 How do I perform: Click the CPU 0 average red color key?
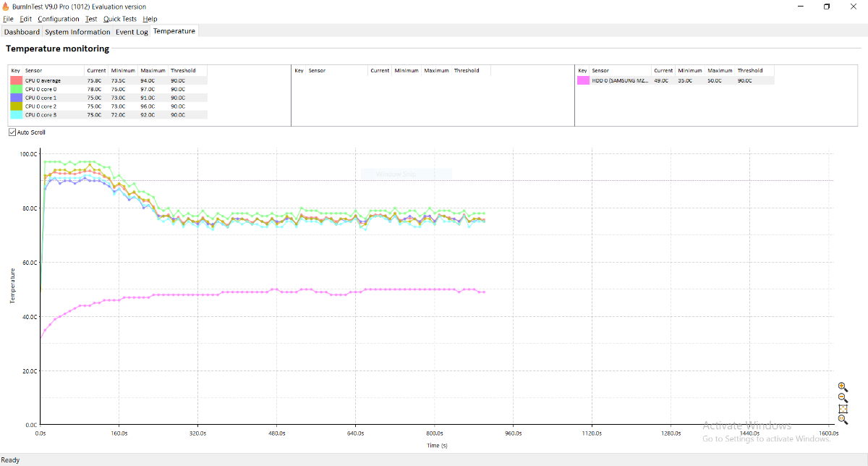(16, 80)
